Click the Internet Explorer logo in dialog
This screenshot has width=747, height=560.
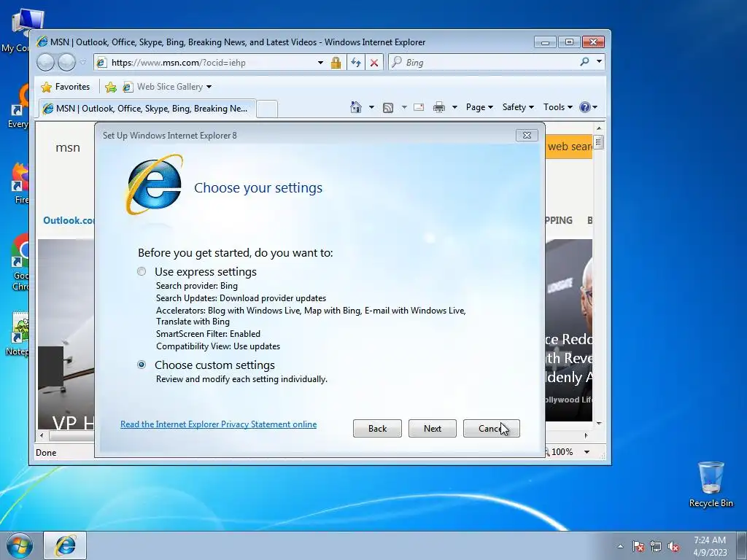tap(154, 184)
